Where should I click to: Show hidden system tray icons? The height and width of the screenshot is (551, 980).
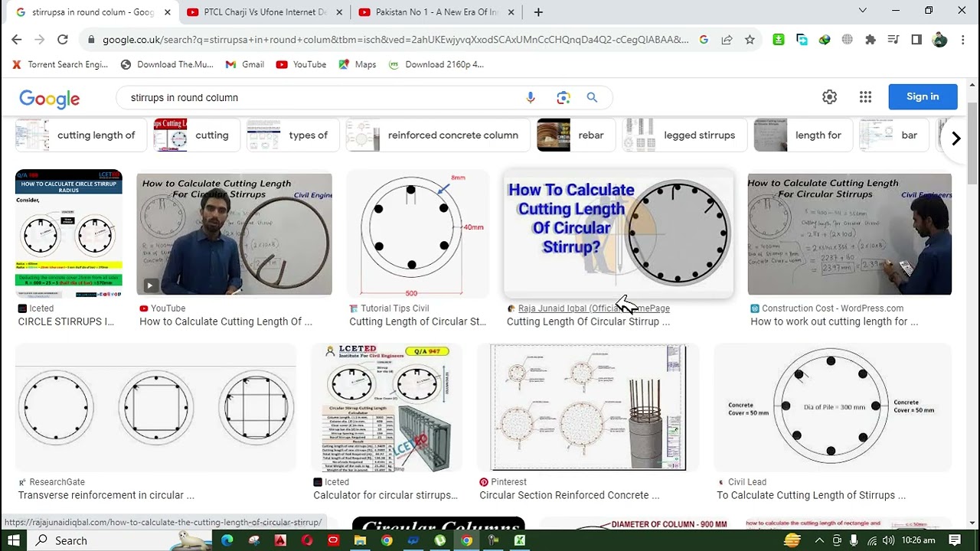coord(819,540)
